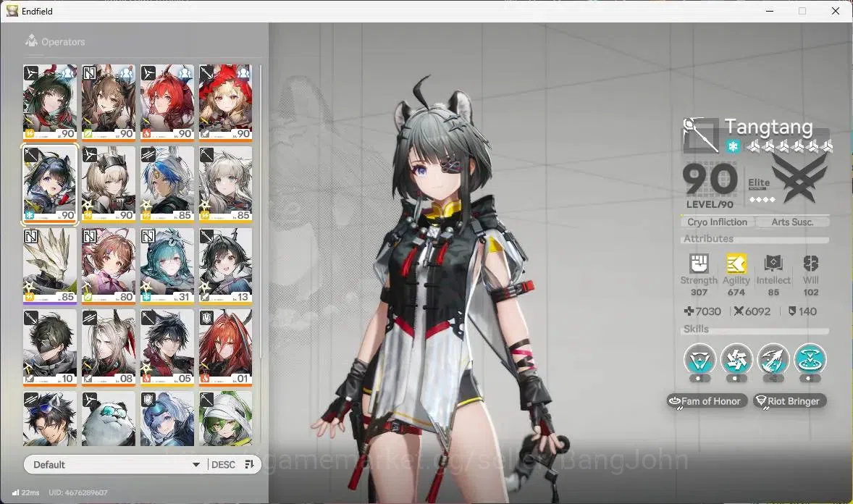Select the white-haired girl level 85 operator card
Viewport: 853px width, 504px height.
pos(225,184)
